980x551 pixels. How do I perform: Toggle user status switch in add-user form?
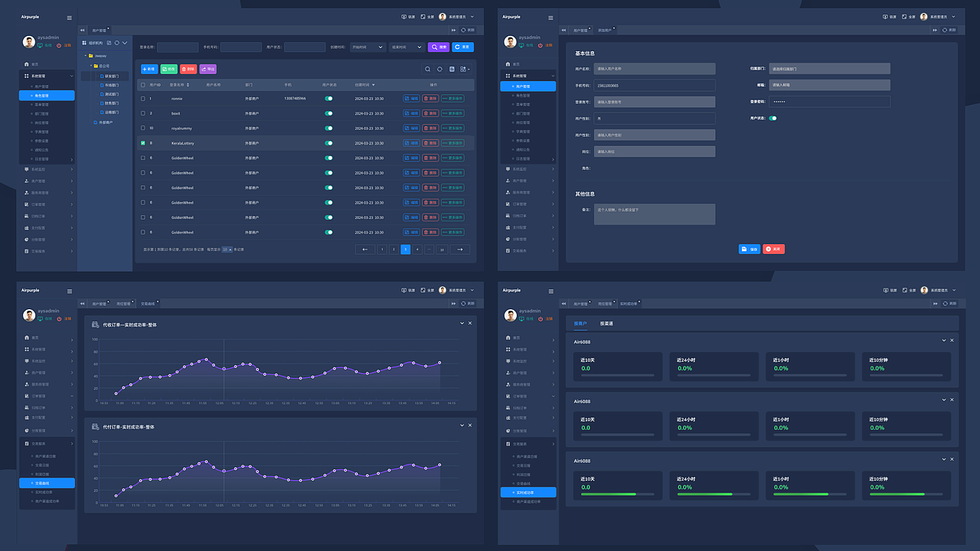coord(773,118)
